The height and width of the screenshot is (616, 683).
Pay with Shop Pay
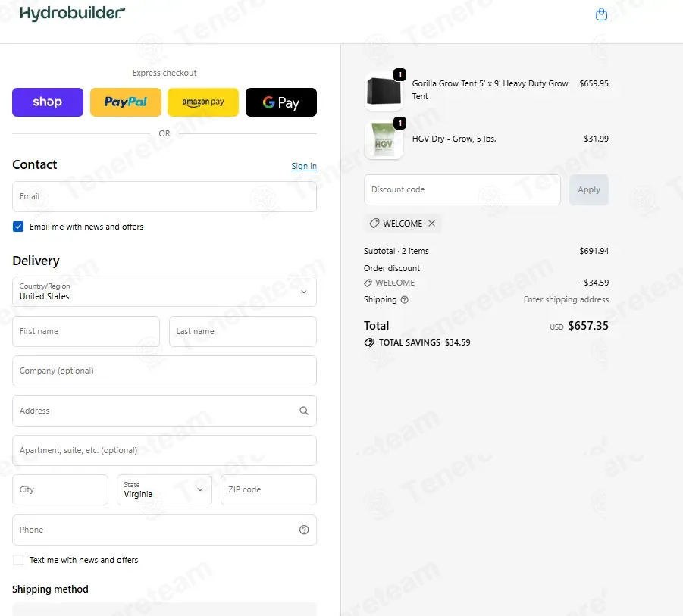coord(48,102)
